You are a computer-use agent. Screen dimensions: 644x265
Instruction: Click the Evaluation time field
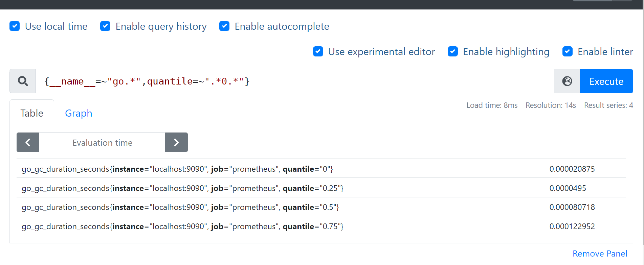pyautogui.click(x=102, y=143)
